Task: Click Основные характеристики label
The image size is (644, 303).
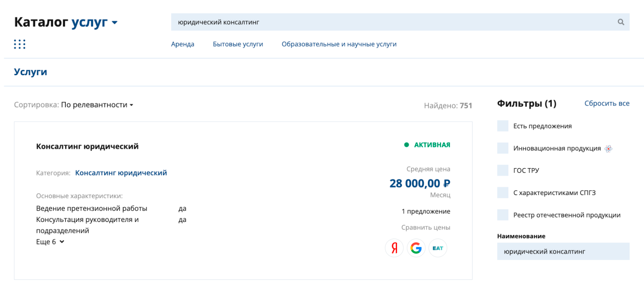Action: click(79, 196)
